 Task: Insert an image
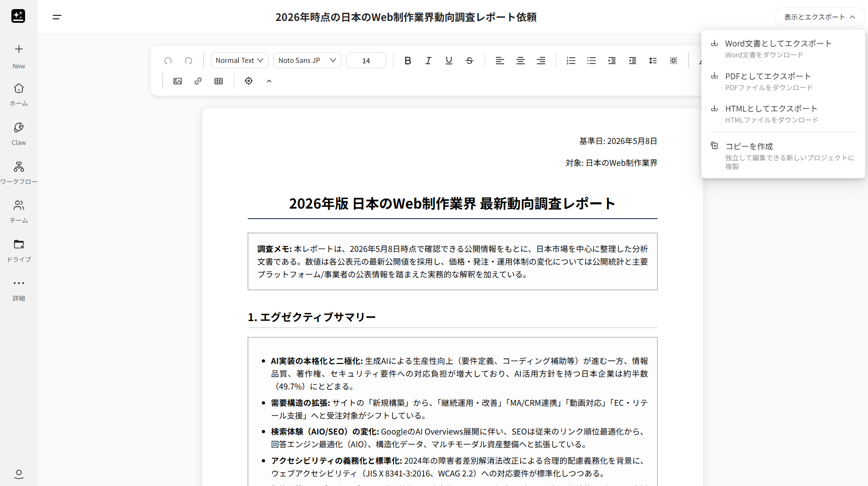178,81
